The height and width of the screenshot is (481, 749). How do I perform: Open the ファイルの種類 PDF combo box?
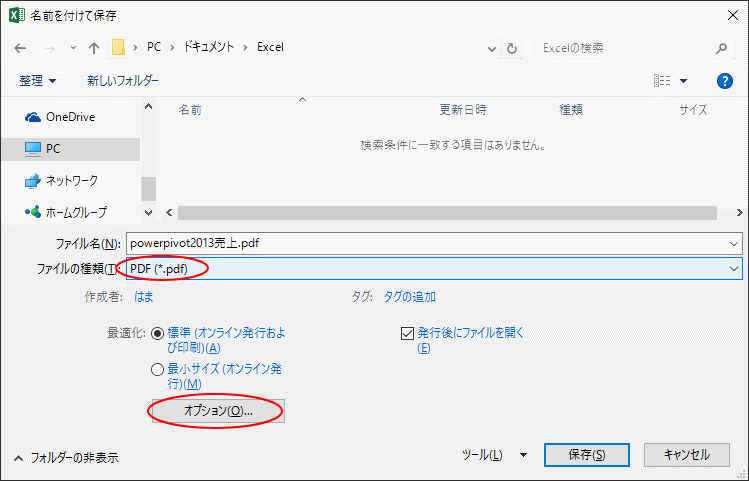[434, 268]
